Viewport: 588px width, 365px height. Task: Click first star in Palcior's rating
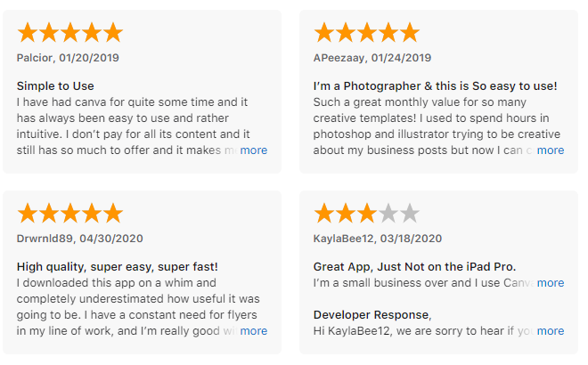pyautogui.click(x=28, y=32)
